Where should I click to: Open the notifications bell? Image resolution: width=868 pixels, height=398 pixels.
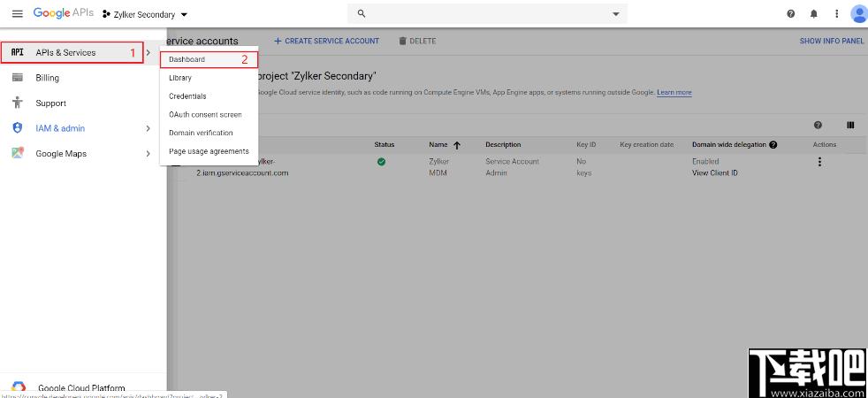point(814,14)
